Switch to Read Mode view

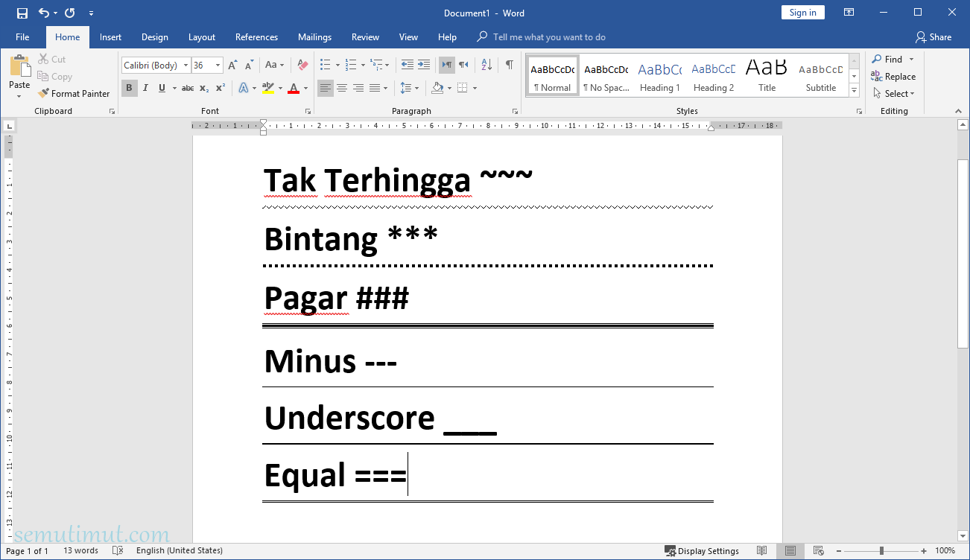coord(762,551)
